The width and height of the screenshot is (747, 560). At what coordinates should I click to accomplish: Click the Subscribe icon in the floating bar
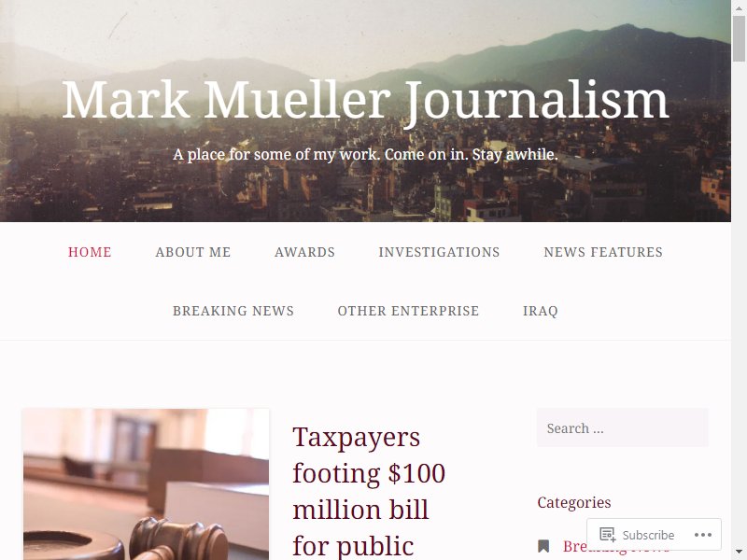click(608, 535)
